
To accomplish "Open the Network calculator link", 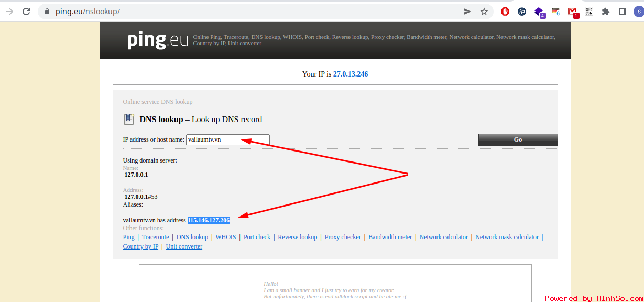I will tap(443, 237).
